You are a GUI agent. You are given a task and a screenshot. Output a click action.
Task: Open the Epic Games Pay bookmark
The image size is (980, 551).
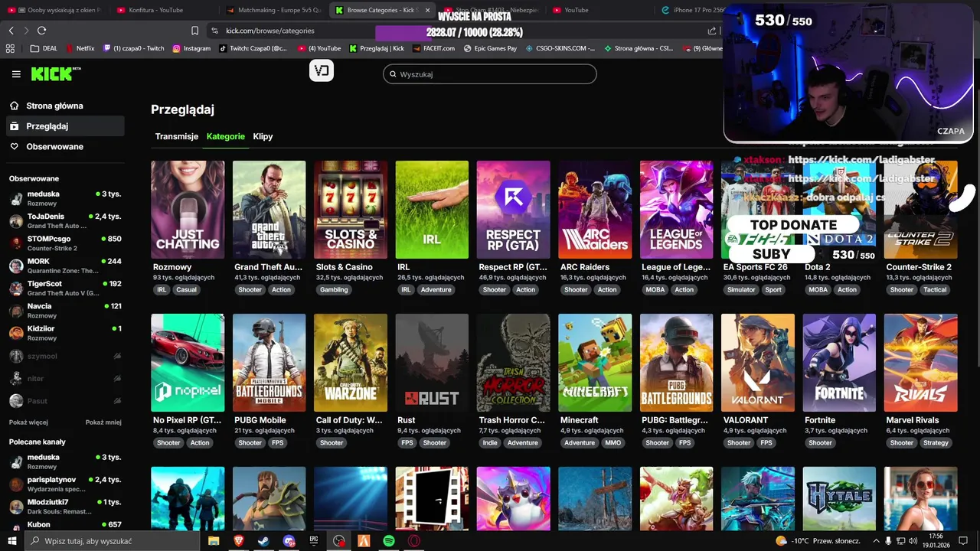489,48
